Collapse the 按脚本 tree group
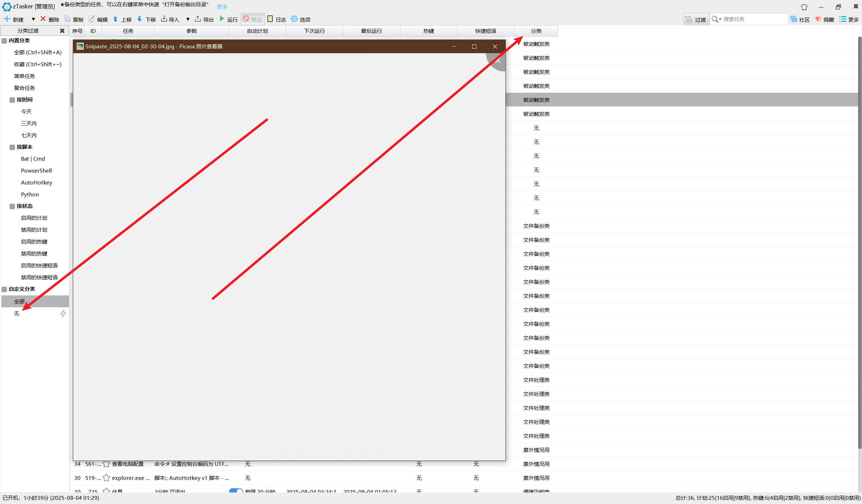 click(12, 147)
